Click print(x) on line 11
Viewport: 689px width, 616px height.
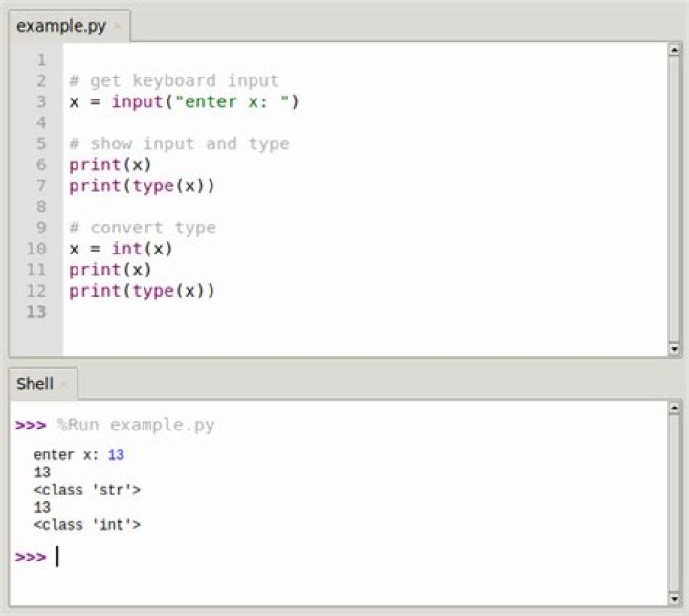[x=110, y=270]
